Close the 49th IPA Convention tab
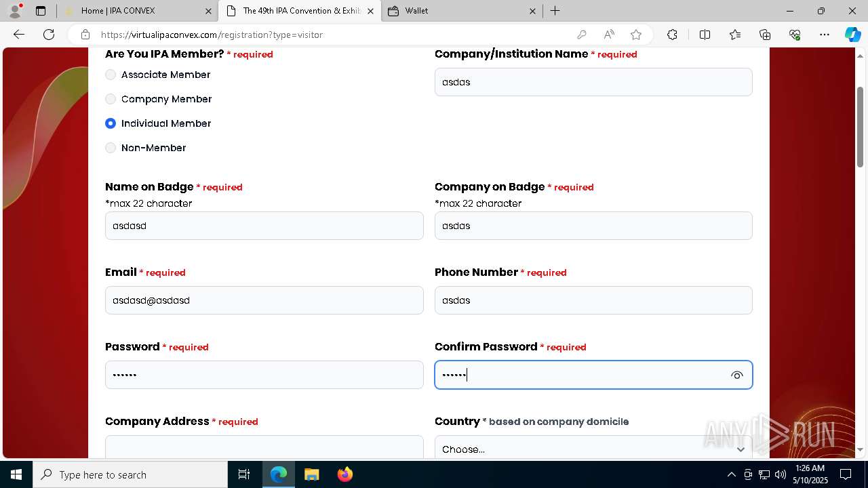 tap(370, 11)
